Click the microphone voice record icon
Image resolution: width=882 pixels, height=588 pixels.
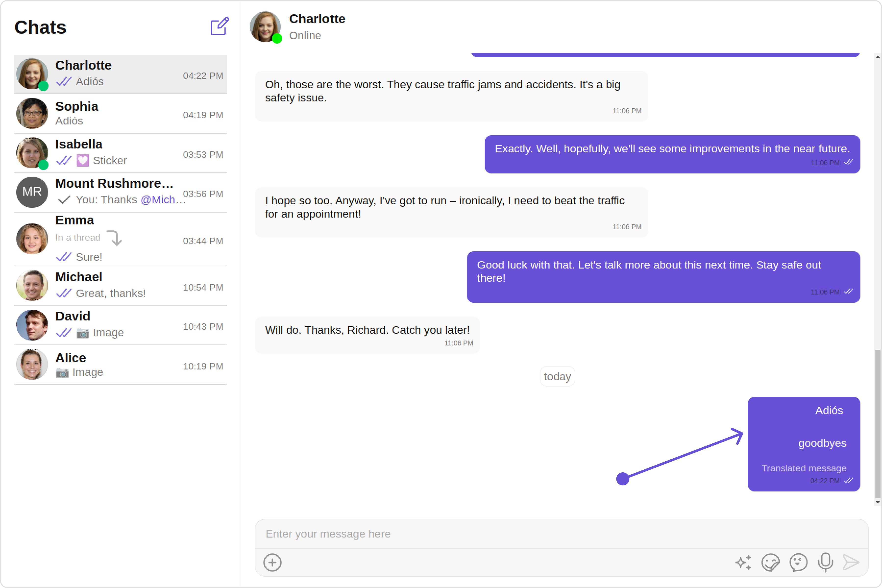pyautogui.click(x=825, y=563)
